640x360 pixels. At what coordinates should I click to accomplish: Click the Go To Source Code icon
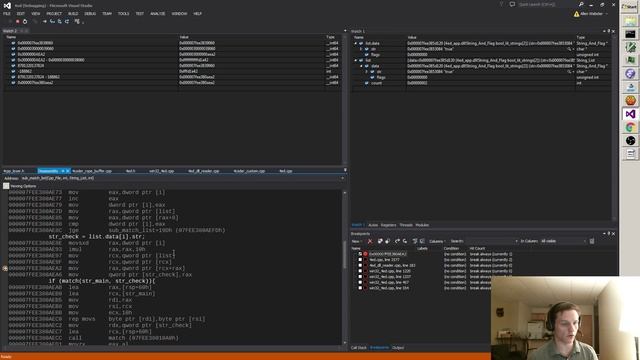(x=415, y=241)
